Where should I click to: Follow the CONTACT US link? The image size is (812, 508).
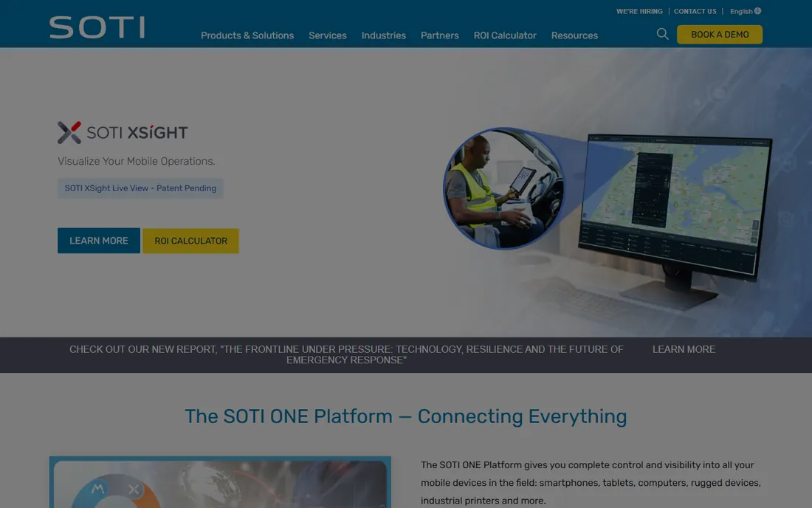[x=695, y=11]
